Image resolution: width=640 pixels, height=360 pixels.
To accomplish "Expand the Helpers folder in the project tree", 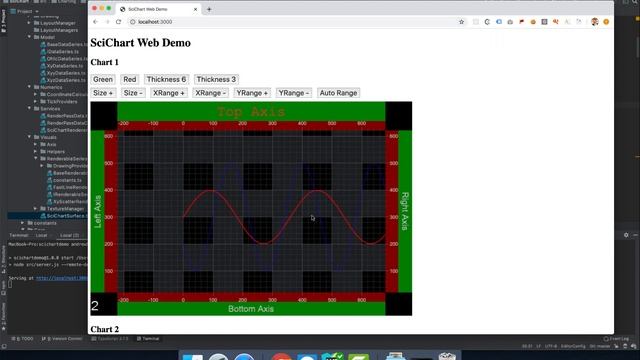I will (36, 151).
